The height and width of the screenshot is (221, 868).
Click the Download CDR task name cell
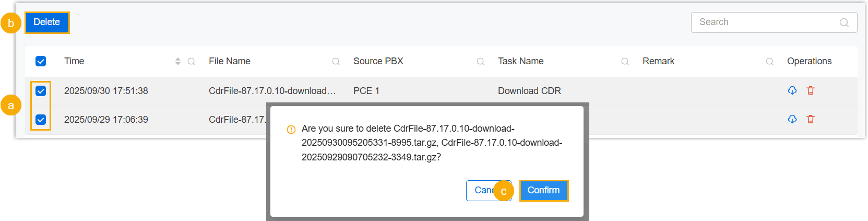tap(529, 91)
